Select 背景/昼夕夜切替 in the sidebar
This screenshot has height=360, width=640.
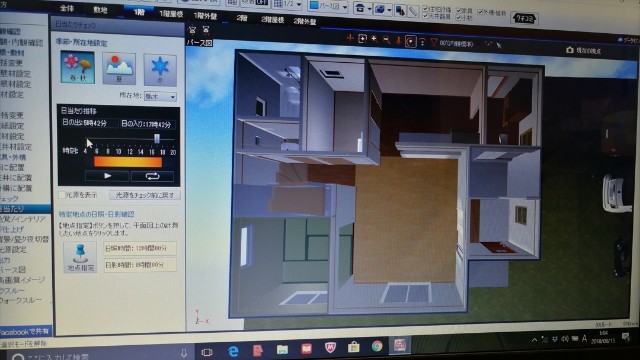tap(24, 239)
